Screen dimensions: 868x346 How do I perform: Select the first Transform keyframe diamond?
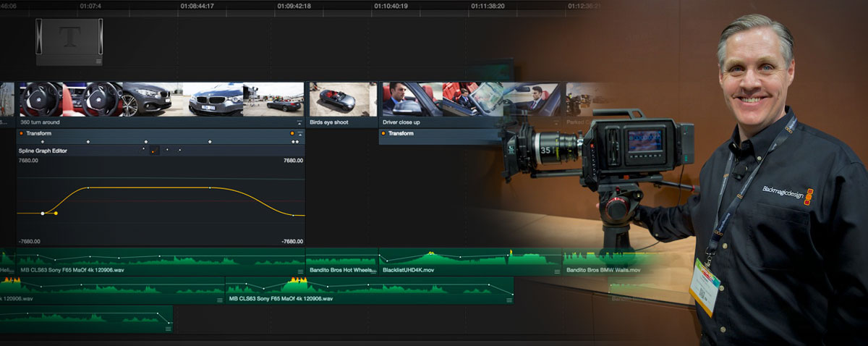pos(42,142)
